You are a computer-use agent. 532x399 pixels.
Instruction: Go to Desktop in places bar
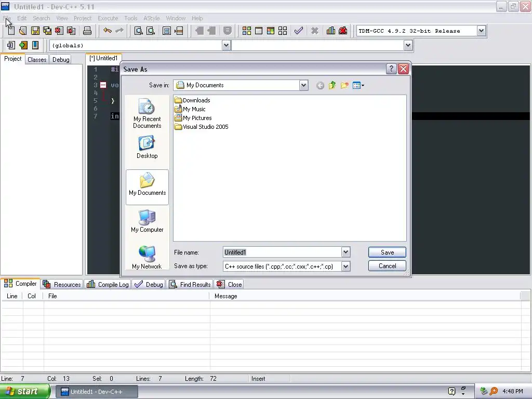click(147, 147)
